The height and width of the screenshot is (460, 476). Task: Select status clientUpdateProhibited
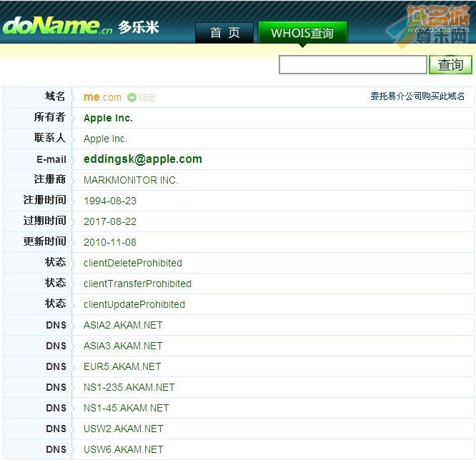(x=134, y=304)
